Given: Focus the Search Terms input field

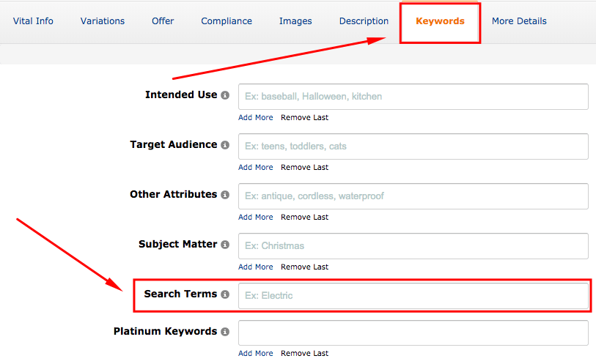Looking at the screenshot, I should [x=413, y=296].
